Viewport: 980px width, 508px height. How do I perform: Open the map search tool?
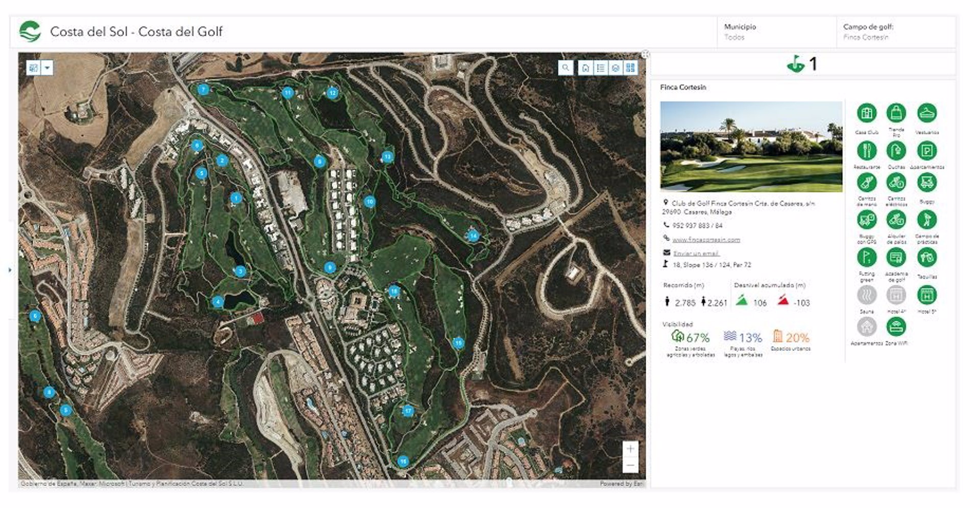tap(566, 67)
